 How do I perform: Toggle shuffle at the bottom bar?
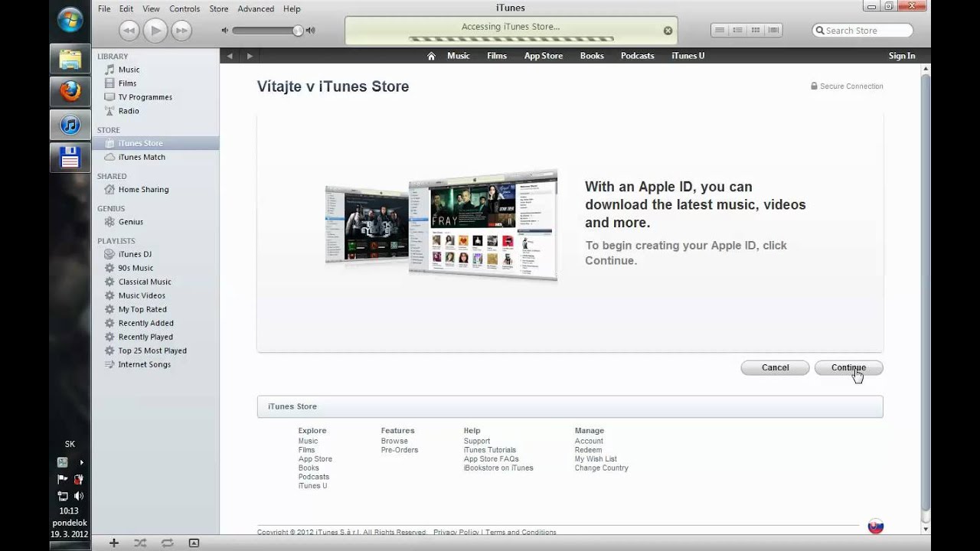140,543
